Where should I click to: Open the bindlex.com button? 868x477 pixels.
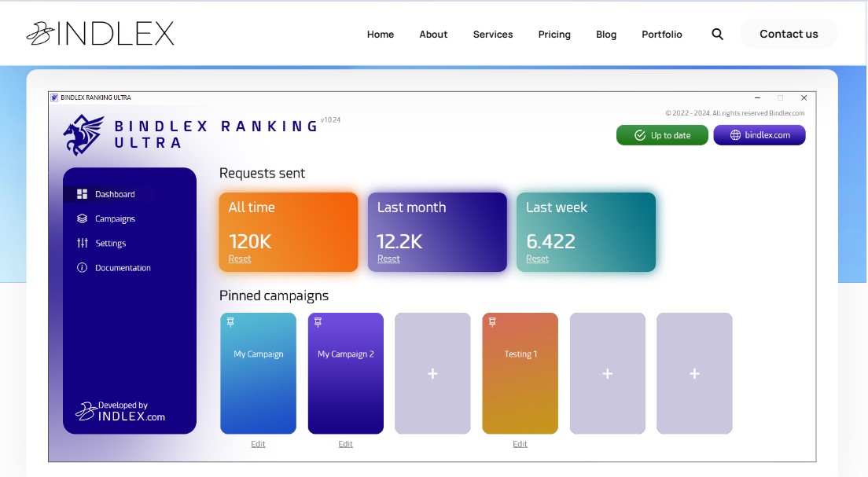click(x=759, y=135)
